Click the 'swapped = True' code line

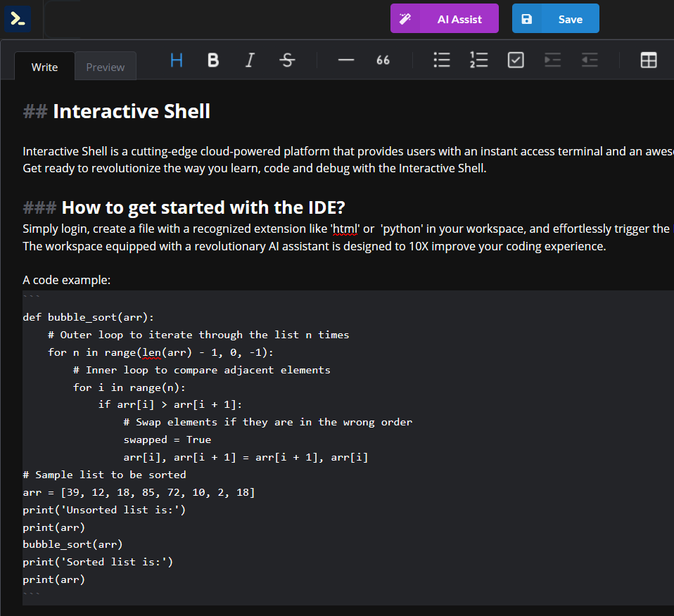coord(167,440)
